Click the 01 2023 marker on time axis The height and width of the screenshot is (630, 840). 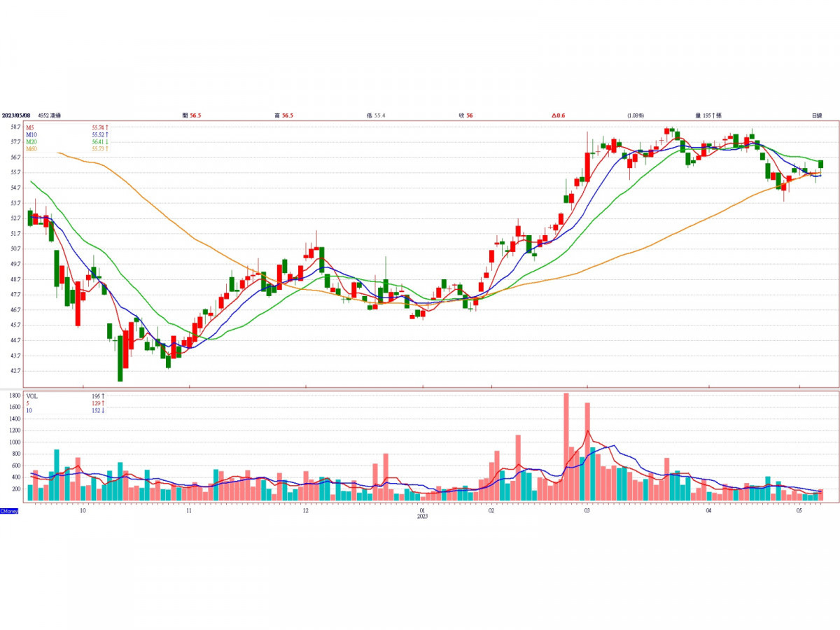tap(422, 513)
